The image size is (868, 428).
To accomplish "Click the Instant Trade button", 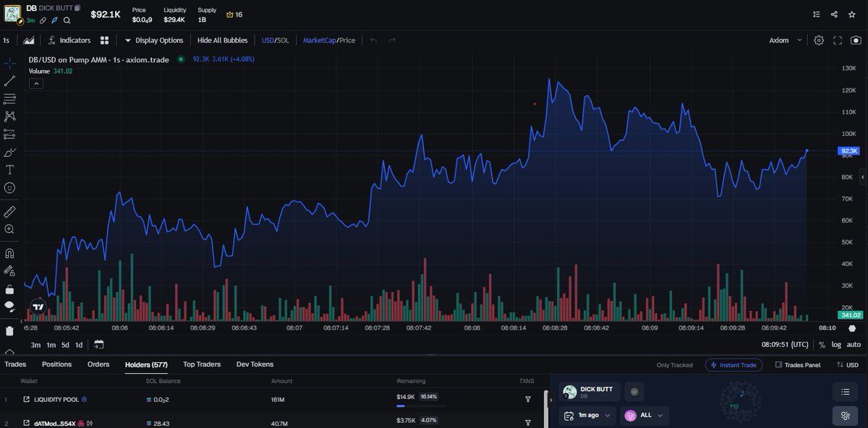I will pos(733,365).
